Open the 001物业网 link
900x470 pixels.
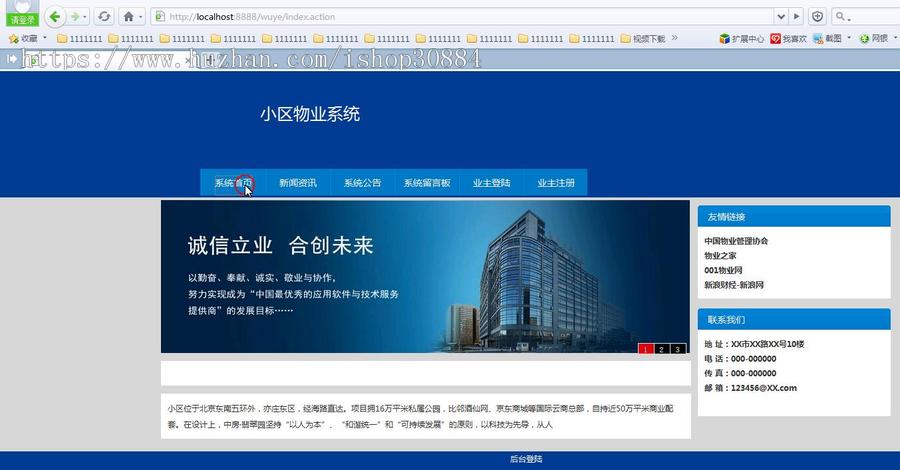723,270
